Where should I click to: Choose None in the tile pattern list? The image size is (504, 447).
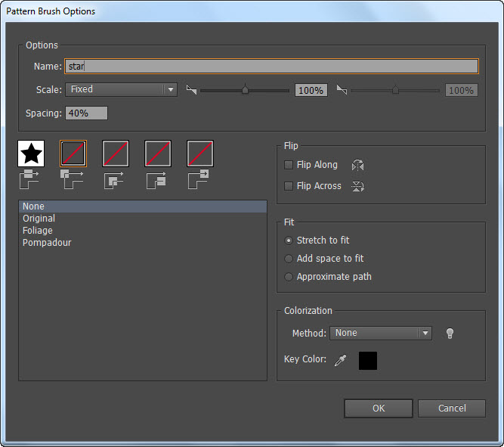point(143,206)
